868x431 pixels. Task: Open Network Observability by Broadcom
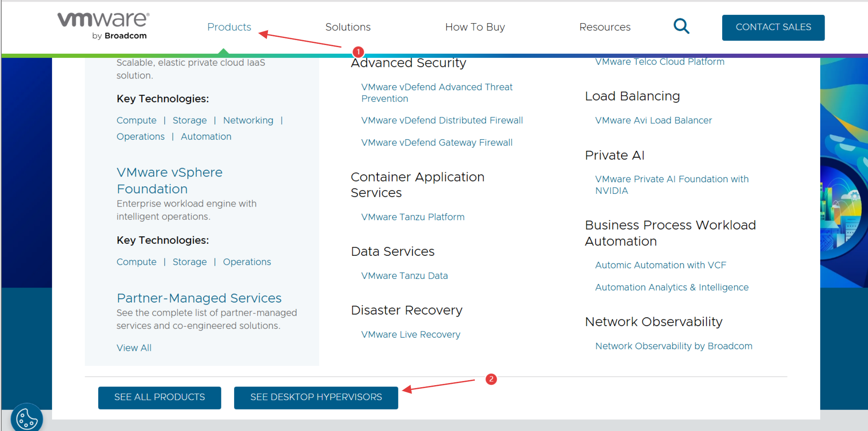tap(673, 346)
